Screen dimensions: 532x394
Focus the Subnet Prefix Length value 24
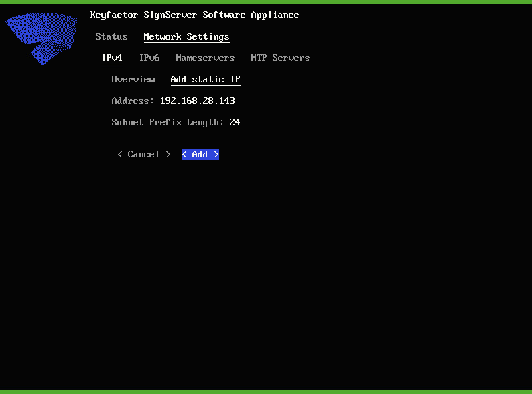pos(235,122)
